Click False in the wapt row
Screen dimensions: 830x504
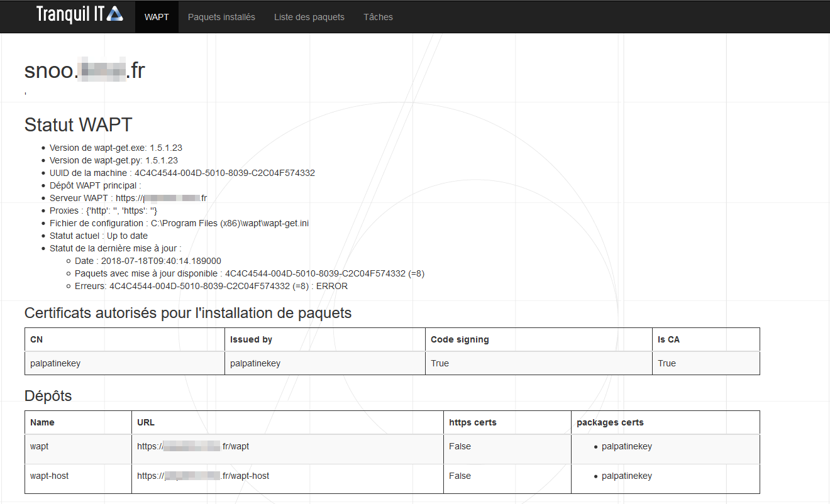pos(460,446)
